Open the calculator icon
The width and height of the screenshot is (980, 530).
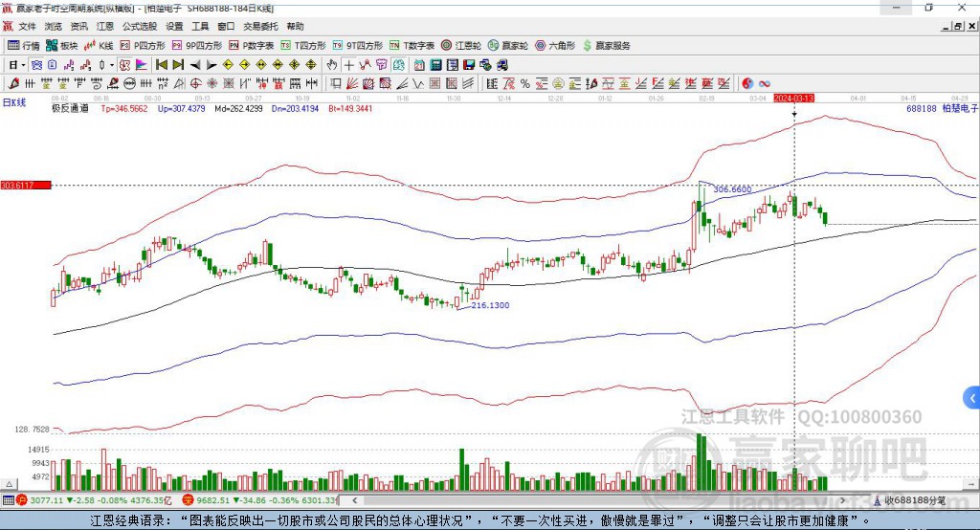[435, 65]
